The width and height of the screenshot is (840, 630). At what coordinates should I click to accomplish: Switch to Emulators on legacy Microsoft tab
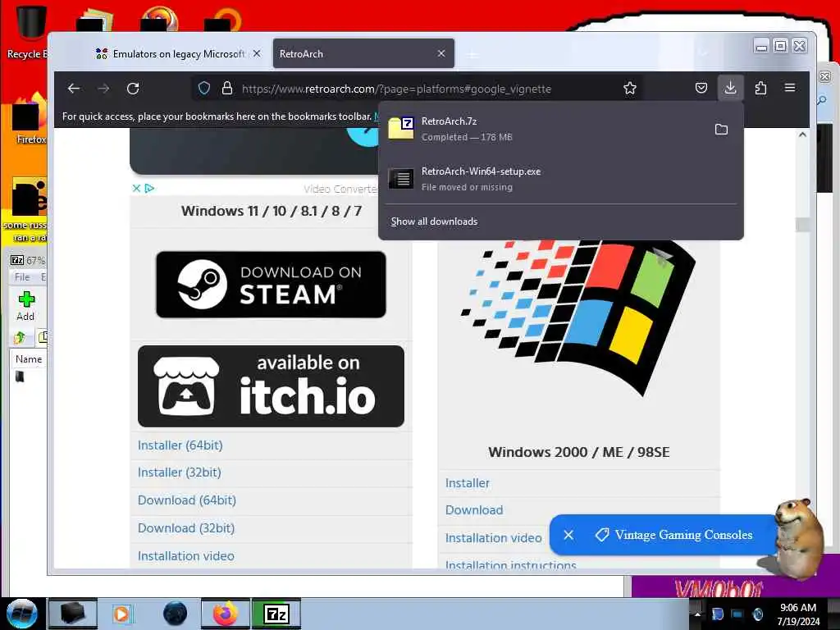point(171,53)
